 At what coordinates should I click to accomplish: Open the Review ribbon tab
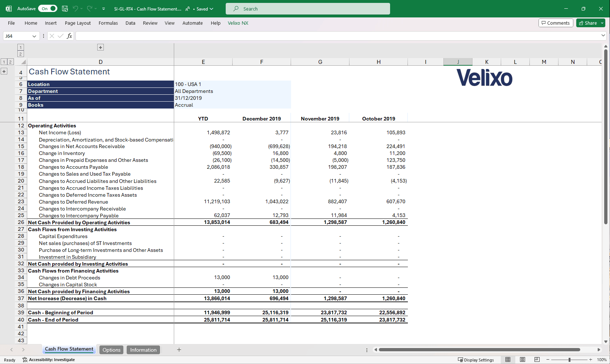(150, 23)
